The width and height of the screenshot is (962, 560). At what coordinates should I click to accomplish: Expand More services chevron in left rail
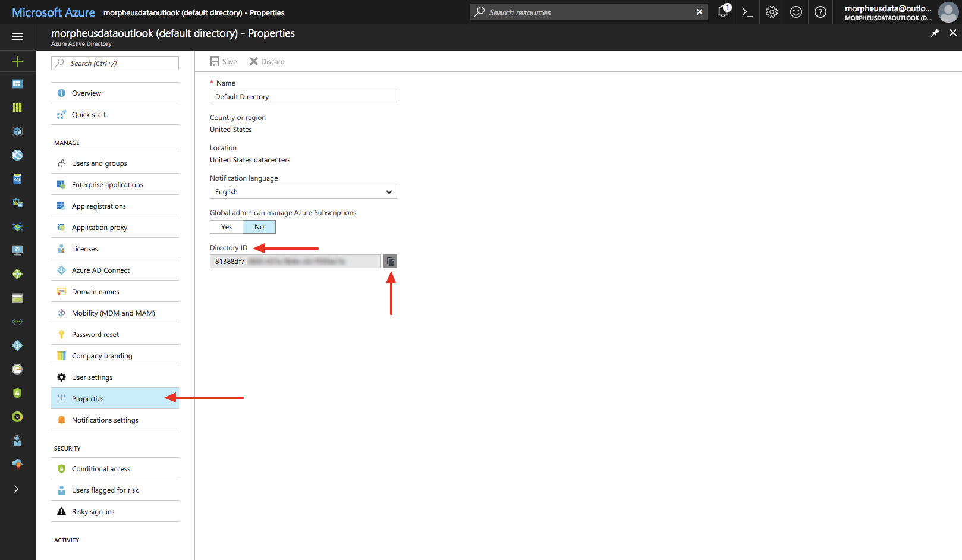coord(17,489)
